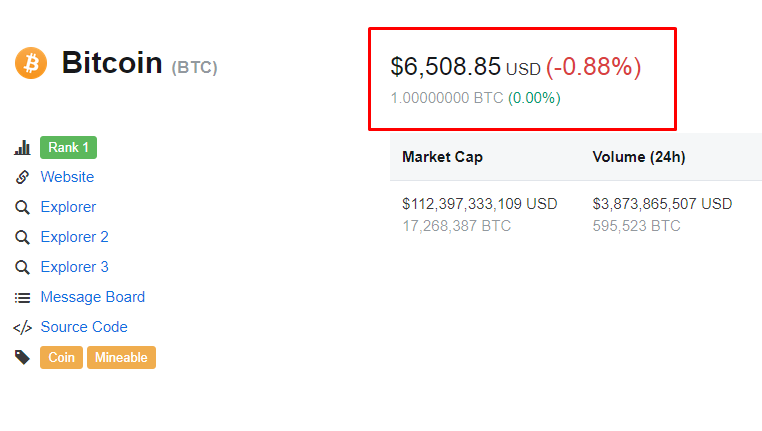The image size is (762, 431).
Task: Click the magnifier icon beside Explorer 2
Action: coord(22,237)
